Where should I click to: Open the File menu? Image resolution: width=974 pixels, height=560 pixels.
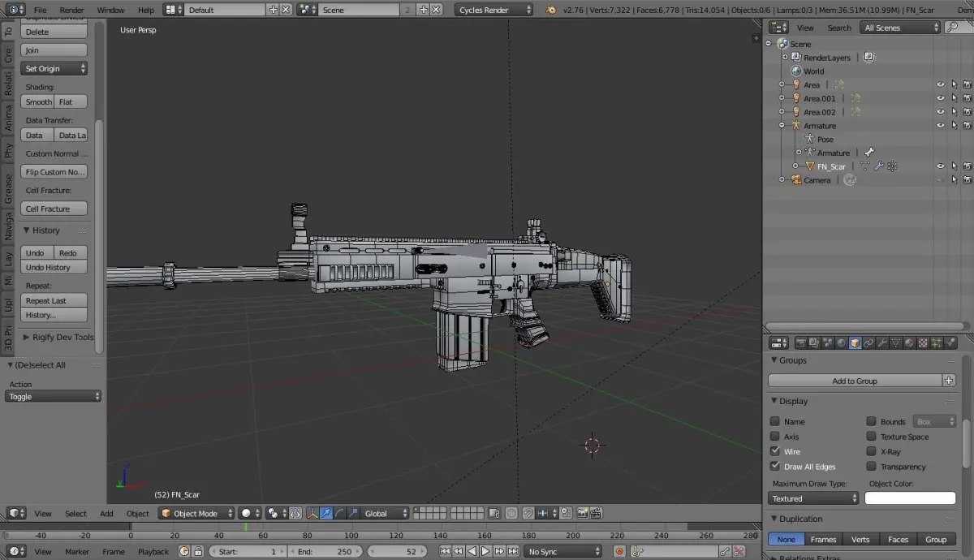coord(40,10)
